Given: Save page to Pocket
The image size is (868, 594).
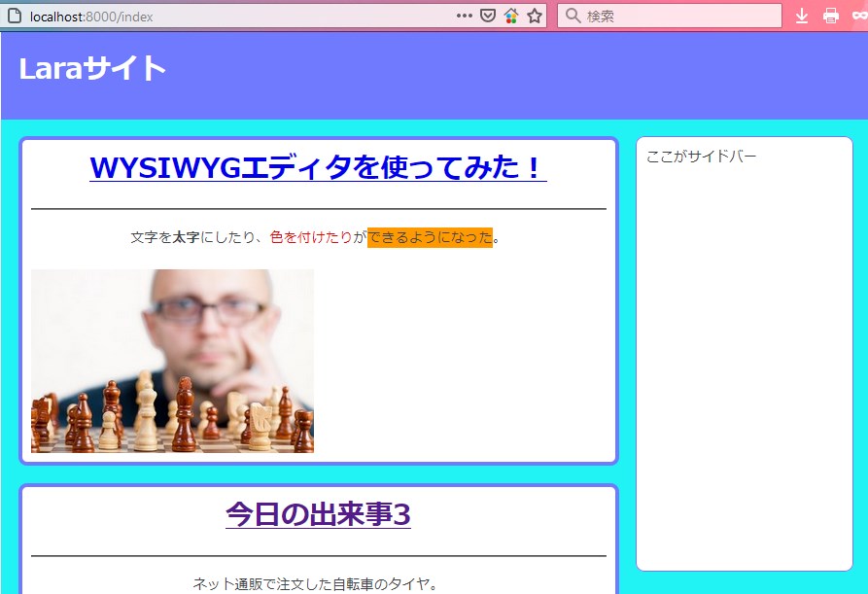Looking at the screenshot, I should tap(489, 16).
